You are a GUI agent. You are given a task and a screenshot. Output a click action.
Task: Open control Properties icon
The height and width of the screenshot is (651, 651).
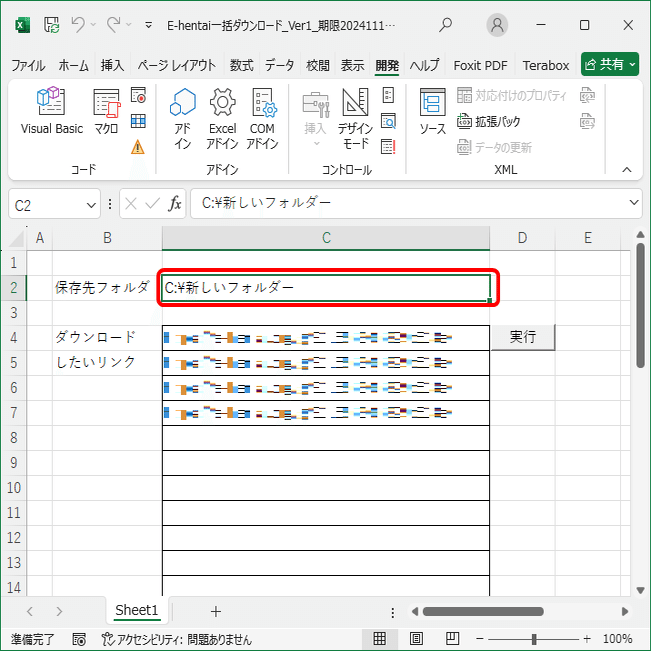(x=388, y=95)
